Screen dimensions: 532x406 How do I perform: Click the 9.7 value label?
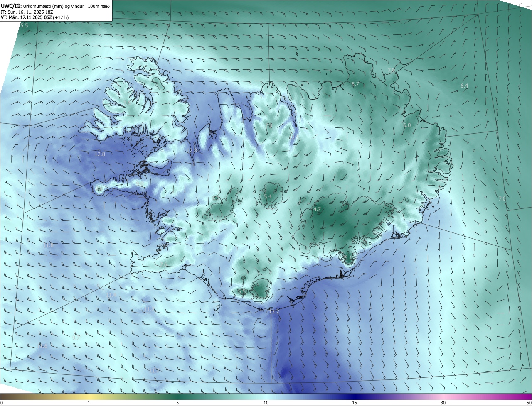[x=76, y=338]
